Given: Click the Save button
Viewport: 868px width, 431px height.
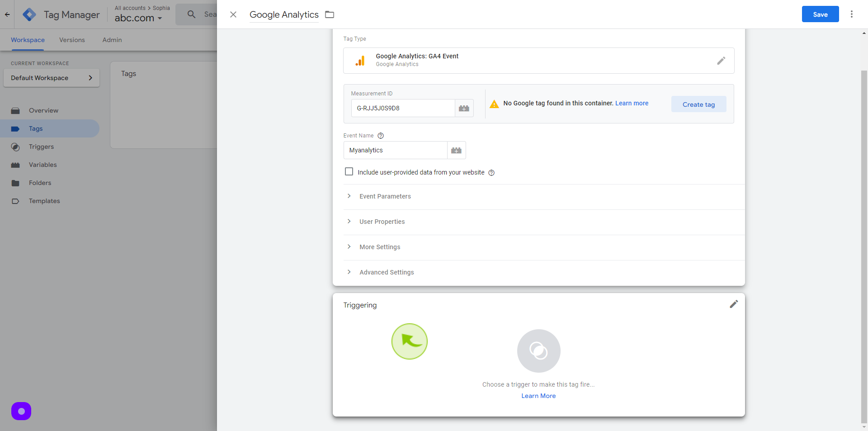Looking at the screenshot, I should tap(820, 14).
